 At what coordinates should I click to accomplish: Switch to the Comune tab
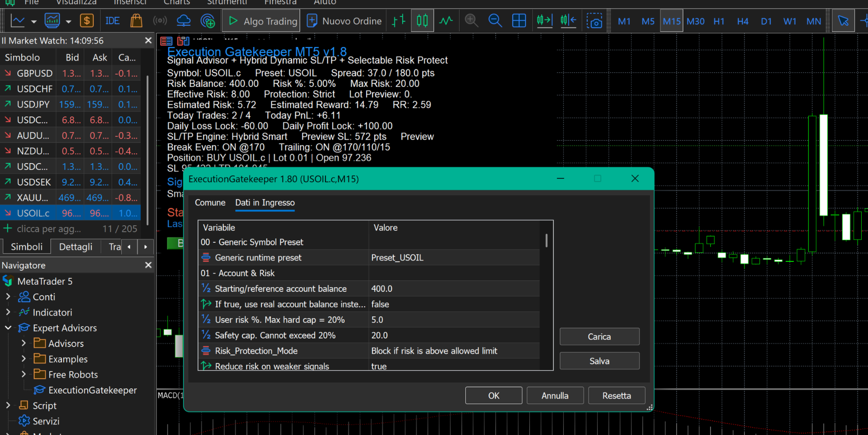[x=210, y=203]
